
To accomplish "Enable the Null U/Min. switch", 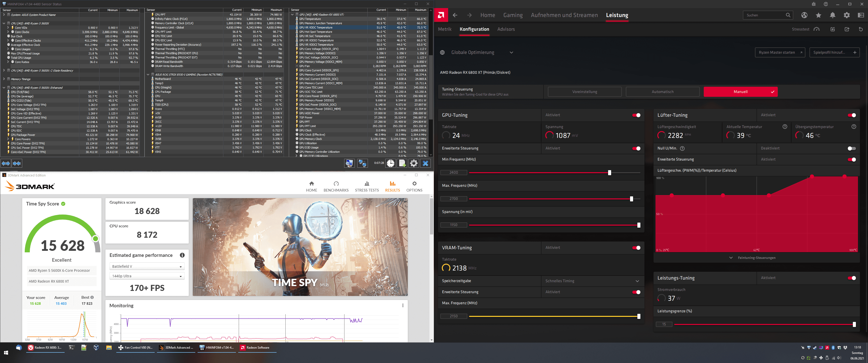I will pos(852,148).
